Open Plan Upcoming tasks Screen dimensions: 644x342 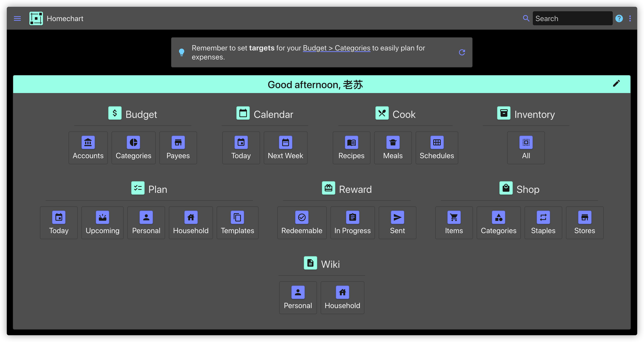click(102, 223)
